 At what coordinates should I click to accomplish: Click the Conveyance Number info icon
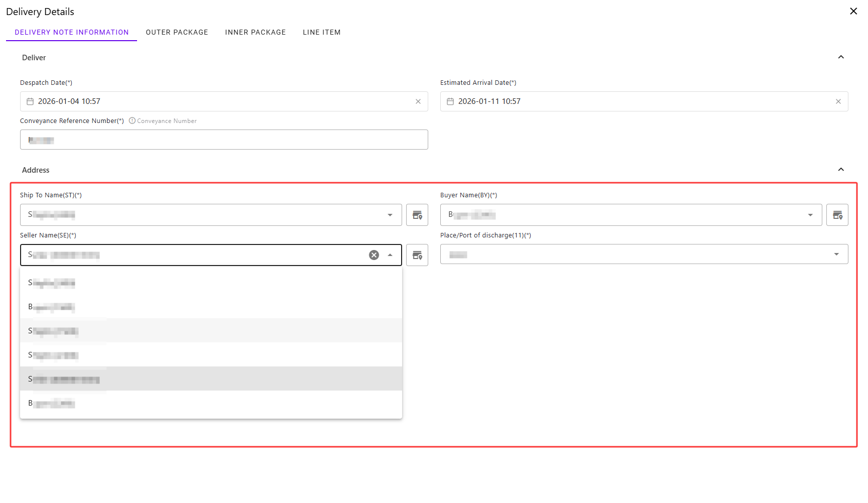click(133, 120)
